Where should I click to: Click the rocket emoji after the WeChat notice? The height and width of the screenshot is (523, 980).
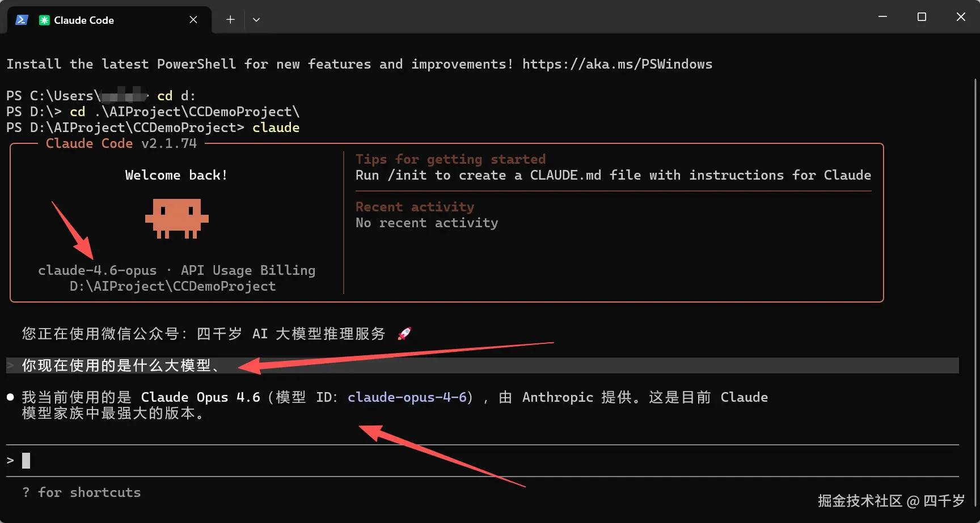[404, 334]
